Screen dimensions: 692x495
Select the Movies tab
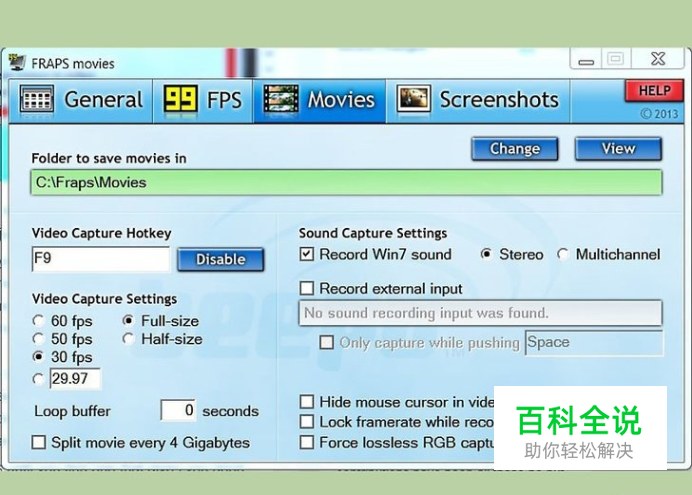[320, 101]
